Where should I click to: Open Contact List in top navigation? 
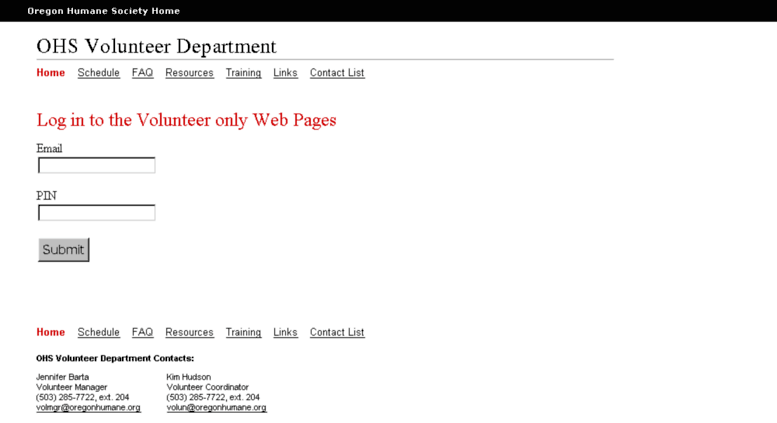[x=337, y=73]
